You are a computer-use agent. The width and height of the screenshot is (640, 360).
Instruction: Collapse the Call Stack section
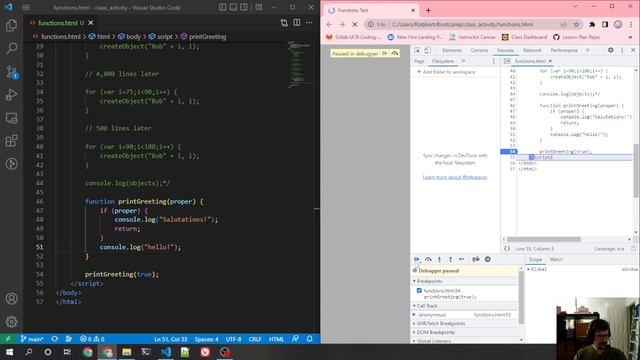[x=427, y=306]
